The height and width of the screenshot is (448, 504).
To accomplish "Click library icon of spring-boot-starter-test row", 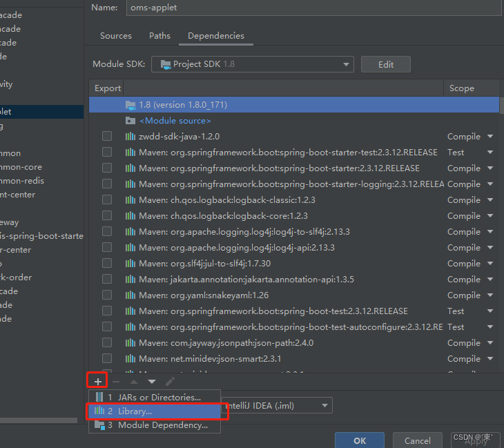I will click(130, 153).
